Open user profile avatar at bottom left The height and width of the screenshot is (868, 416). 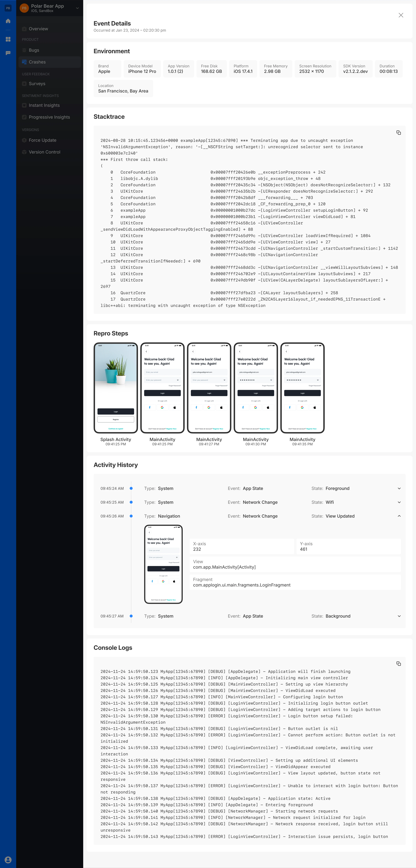tap(8, 860)
